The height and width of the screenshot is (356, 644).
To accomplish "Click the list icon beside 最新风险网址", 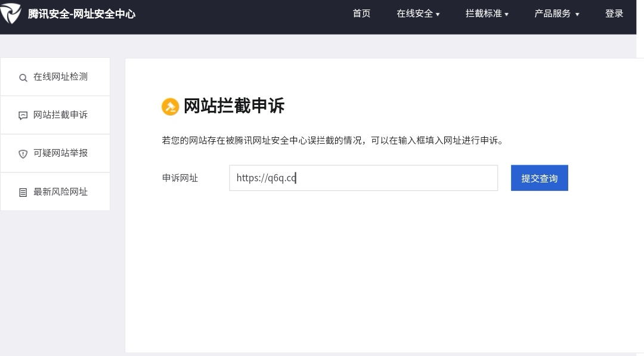I will (x=23, y=192).
